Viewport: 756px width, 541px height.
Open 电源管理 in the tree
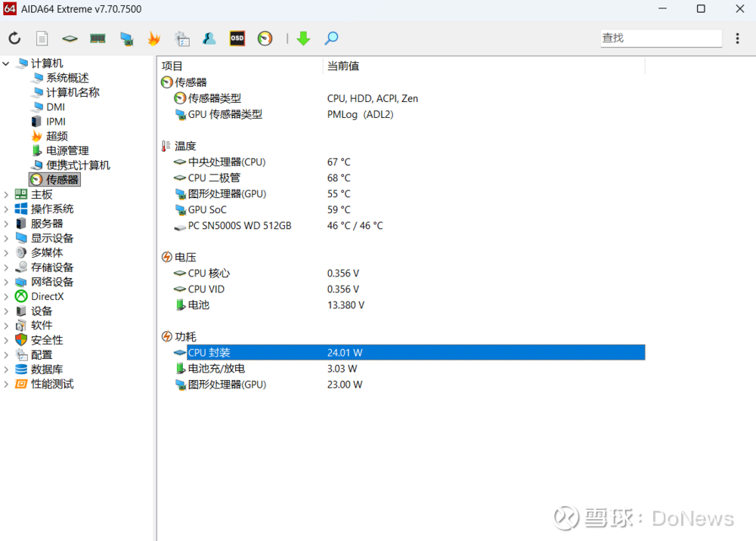[67, 151]
